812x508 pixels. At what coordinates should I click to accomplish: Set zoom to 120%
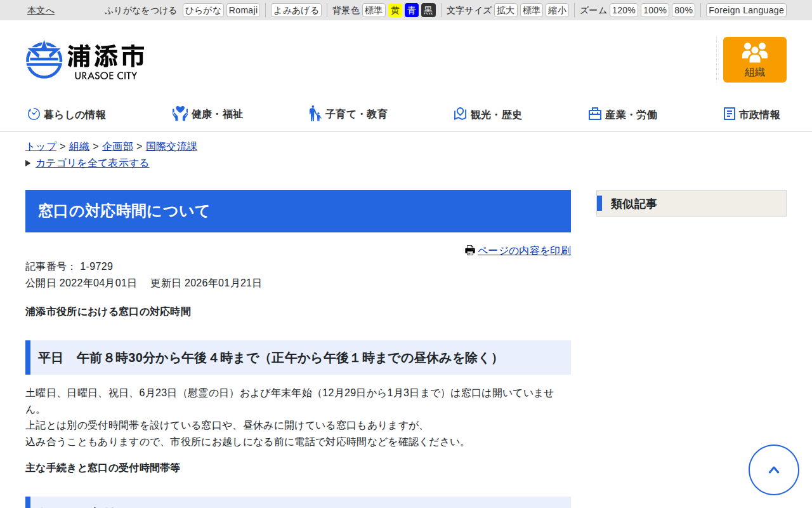pos(624,10)
